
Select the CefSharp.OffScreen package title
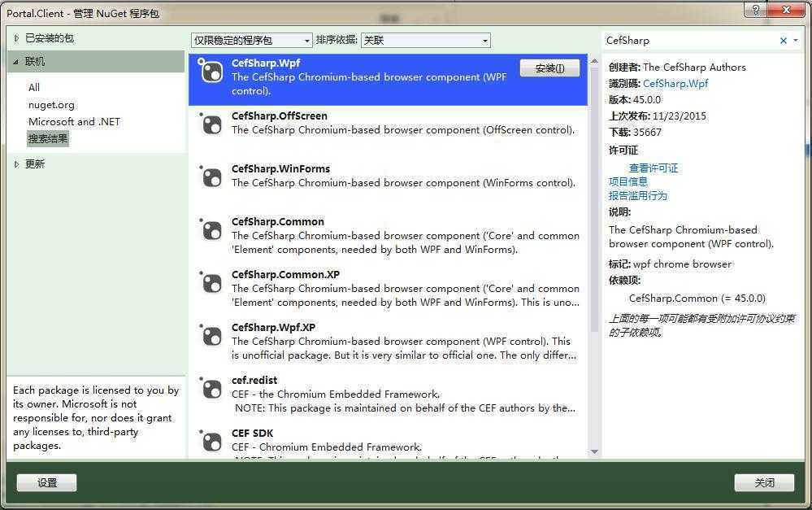pyautogui.click(x=279, y=116)
